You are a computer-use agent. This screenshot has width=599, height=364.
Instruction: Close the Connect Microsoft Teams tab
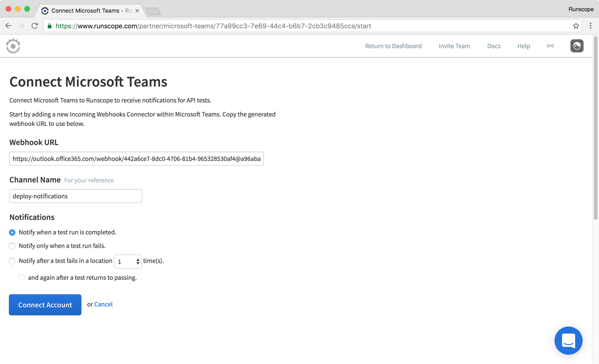[137, 11]
